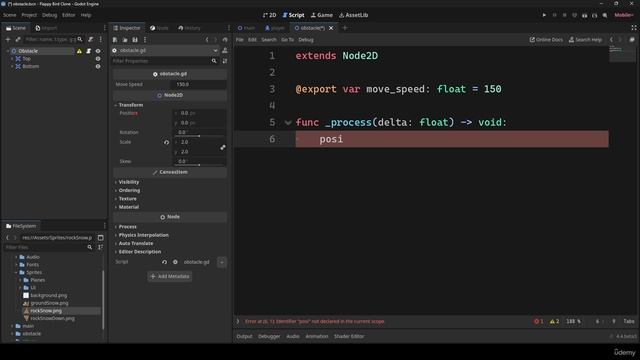Adjust the Skew slider
Screen dimensions: 640x360
pyautogui.click(x=199, y=165)
